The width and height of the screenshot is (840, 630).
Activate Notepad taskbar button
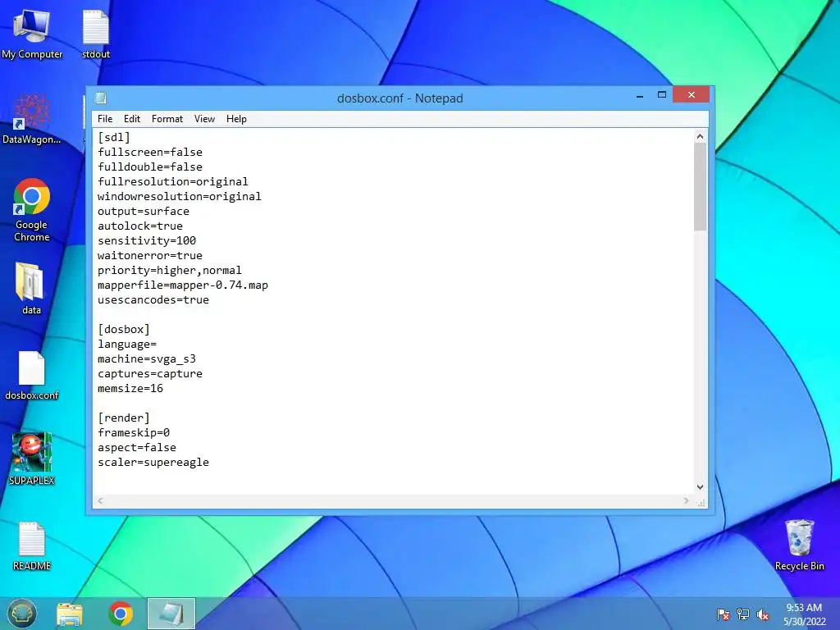tap(171, 614)
